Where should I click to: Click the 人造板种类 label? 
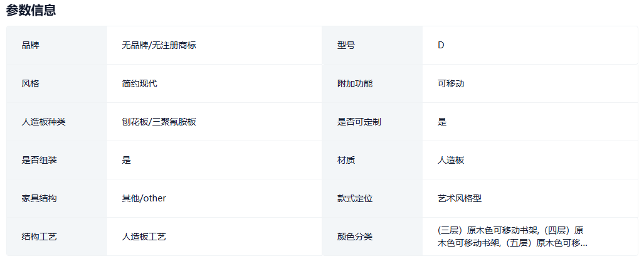coord(43,122)
